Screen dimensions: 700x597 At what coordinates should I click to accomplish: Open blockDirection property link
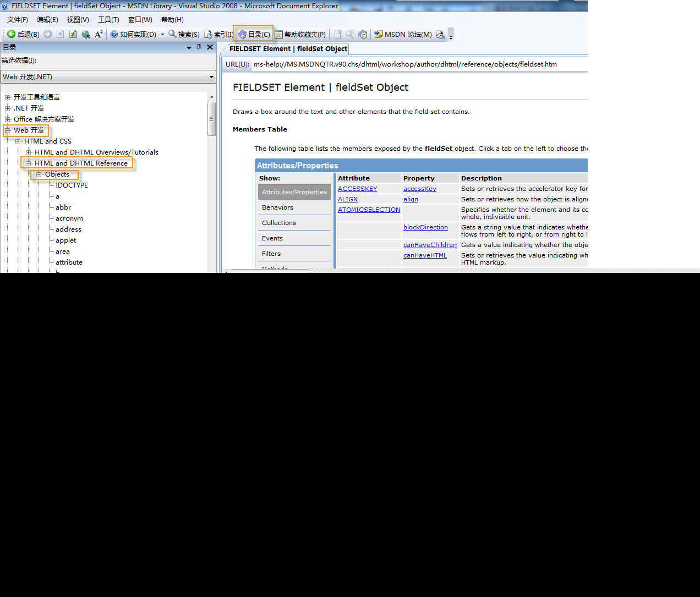point(425,227)
